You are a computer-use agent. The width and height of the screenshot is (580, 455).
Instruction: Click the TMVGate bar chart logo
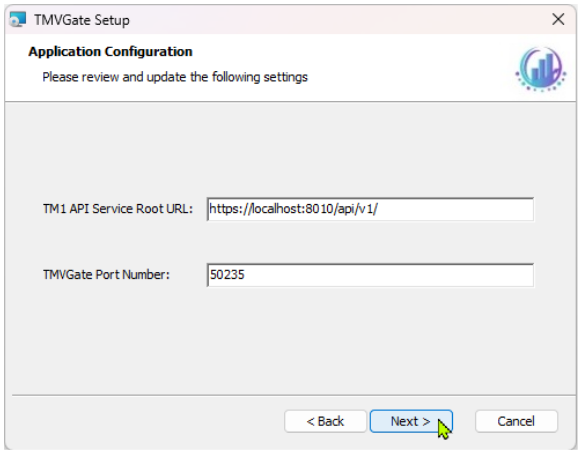[541, 69]
